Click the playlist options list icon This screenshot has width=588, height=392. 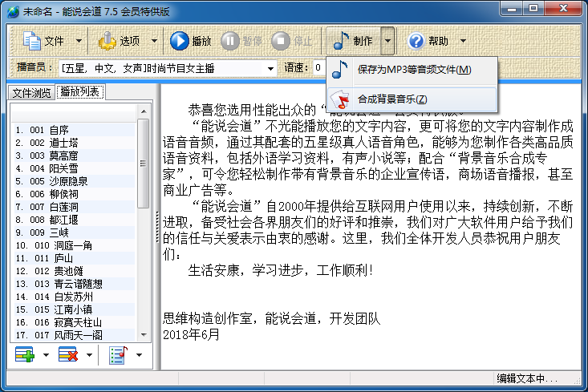click(118, 354)
